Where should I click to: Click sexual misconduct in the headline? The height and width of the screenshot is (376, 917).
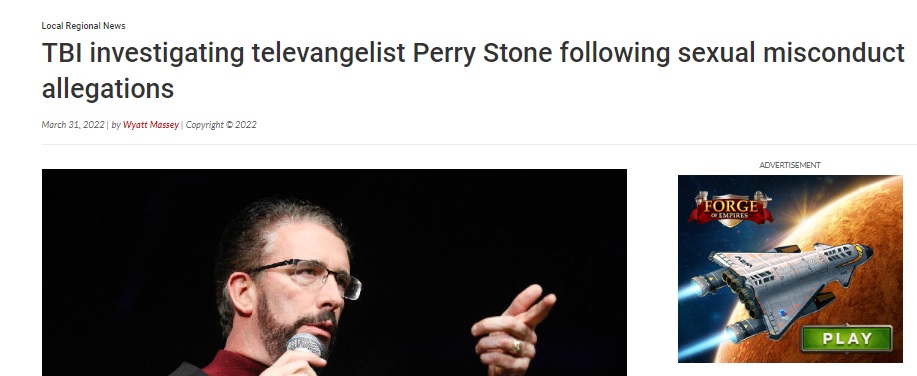pos(791,53)
